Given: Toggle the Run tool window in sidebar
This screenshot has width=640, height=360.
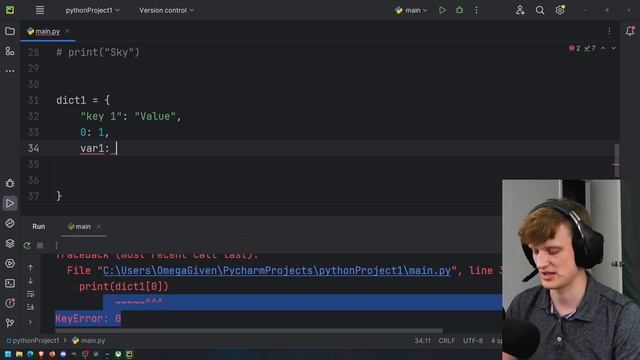Looking at the screenshot, I should (x=10, y=203).
